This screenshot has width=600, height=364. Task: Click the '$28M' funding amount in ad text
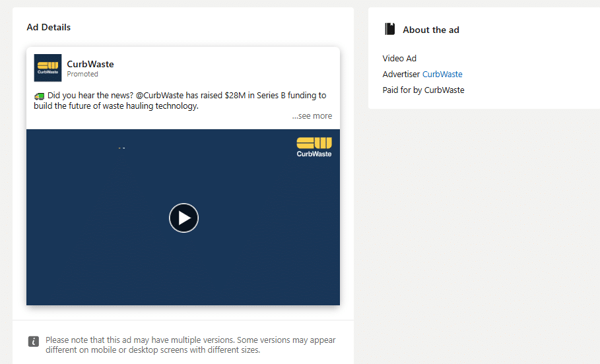point(236,96)
